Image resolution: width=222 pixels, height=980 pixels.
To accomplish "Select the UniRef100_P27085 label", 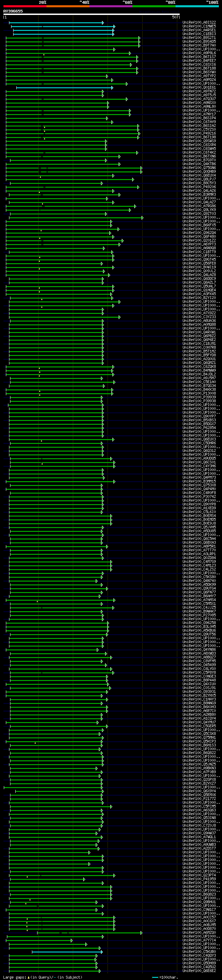I will pos(199,616).
